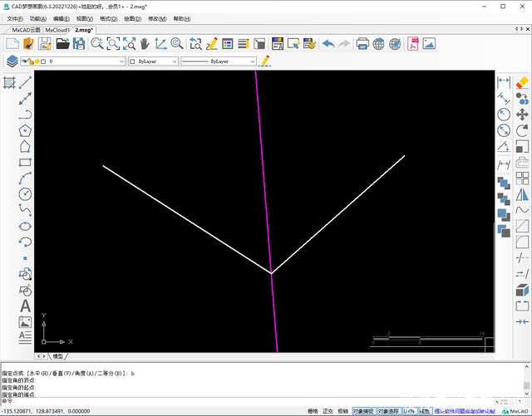Click the layout tab scroll left arrow

coord(38,356)
